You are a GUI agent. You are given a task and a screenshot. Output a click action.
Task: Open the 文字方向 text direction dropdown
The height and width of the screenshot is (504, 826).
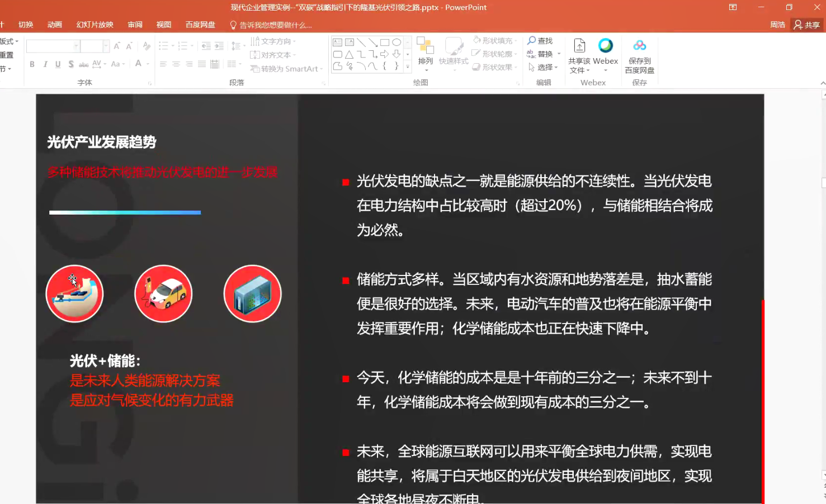coord(272,41)
